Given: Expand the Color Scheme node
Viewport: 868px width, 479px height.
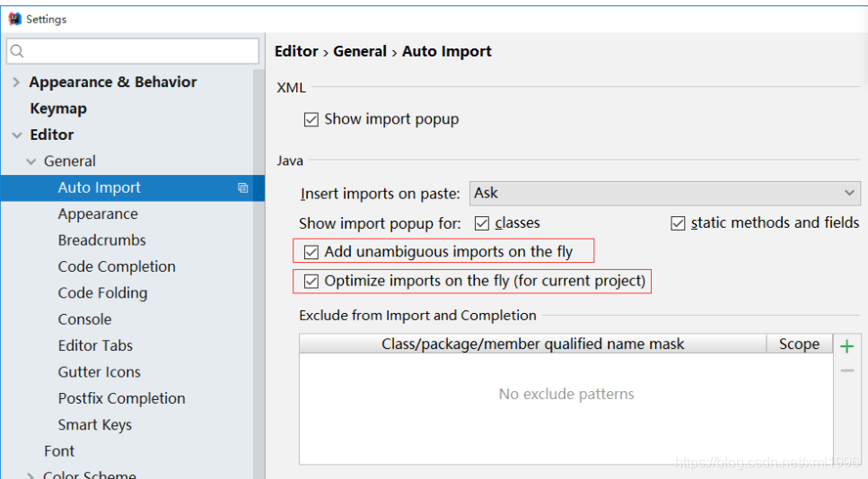Looking at the screenshot, I should pos(31,475).
